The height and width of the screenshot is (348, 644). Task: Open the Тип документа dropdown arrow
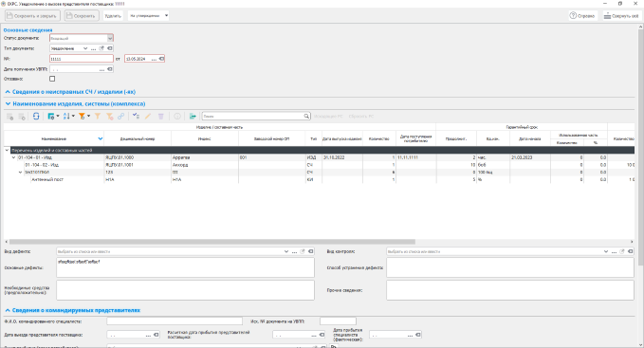(85, 48)
